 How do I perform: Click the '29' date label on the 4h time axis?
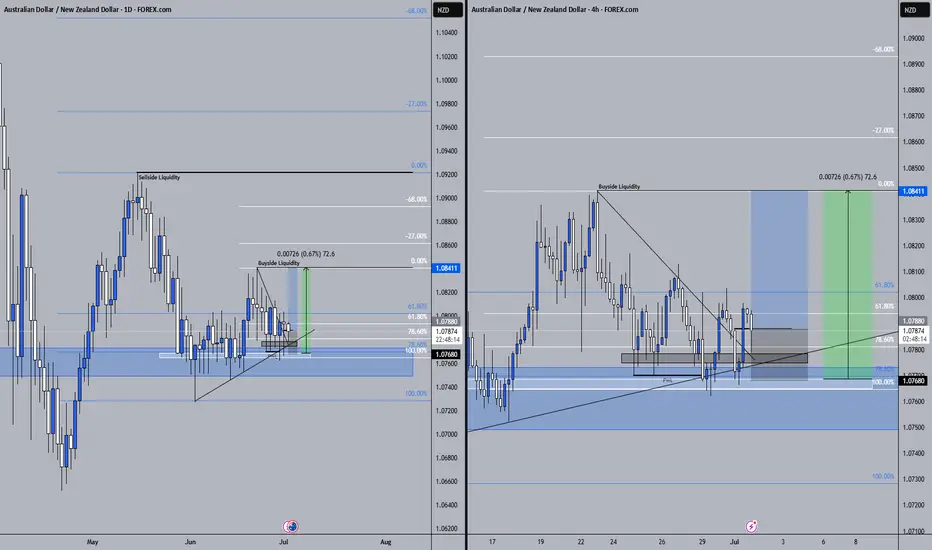702,542
